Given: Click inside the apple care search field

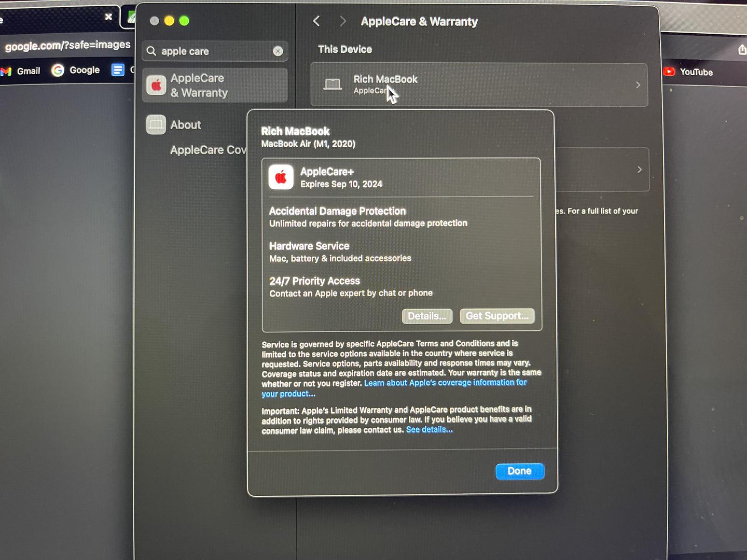Looking at the screenshot, I should (x=215, y=51).
